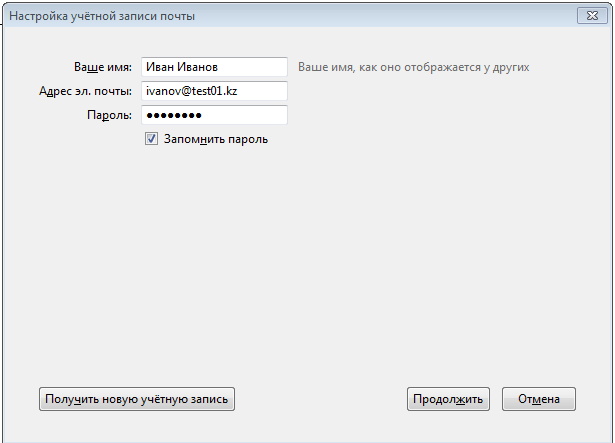Click the 'Ваше имя:' field label
The image size is (615, 443).
coord(103,67)
